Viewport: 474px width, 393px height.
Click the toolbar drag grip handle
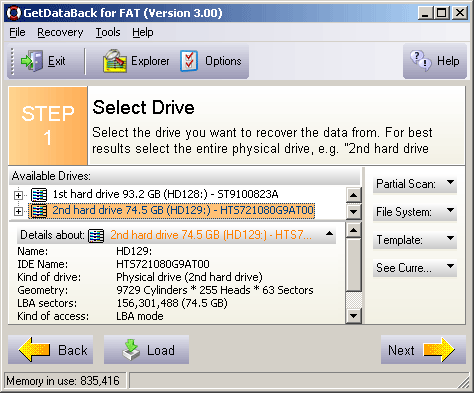(x=13, y=61)
